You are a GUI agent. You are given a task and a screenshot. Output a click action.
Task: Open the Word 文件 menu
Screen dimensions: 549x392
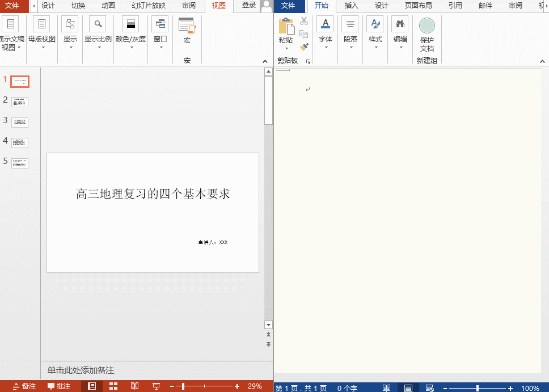tap(289, 6)
